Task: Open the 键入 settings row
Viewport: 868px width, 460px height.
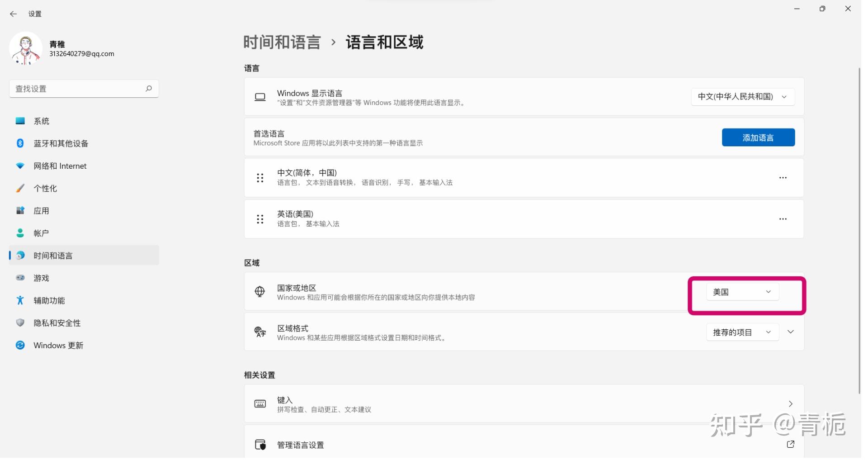Action: pyautogui.click(x=528, y=407)
